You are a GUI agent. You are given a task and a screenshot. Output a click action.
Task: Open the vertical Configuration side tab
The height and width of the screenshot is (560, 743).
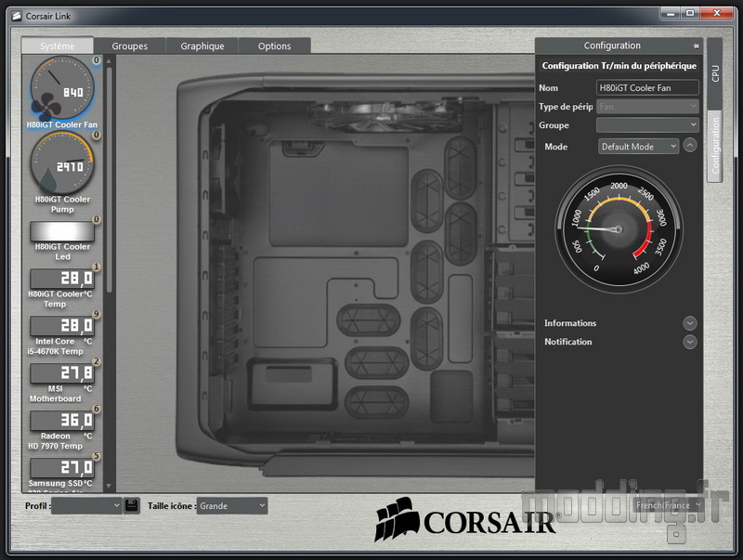715,146
